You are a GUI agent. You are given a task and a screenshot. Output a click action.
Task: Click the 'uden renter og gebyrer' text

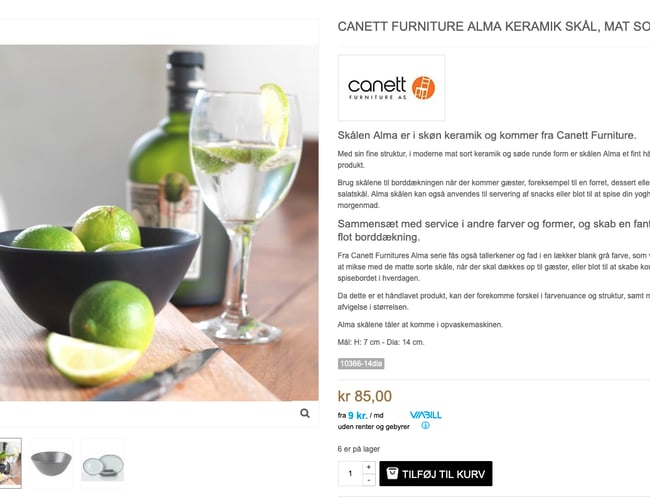[x=373, y=427]
